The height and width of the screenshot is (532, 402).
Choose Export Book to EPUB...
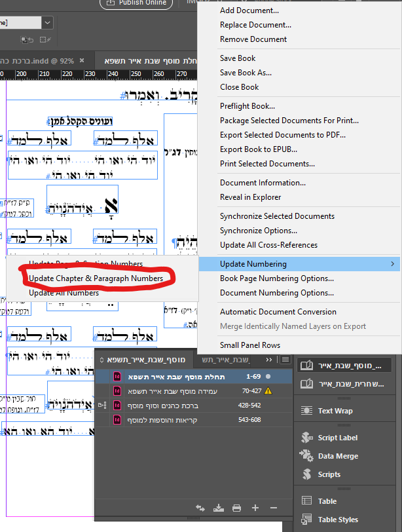pyautogui.click(x=258, y=149)
